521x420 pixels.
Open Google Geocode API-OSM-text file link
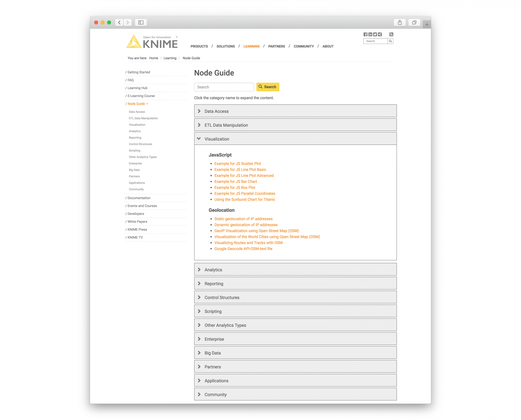pyautogui.click(x=243, y=249)
